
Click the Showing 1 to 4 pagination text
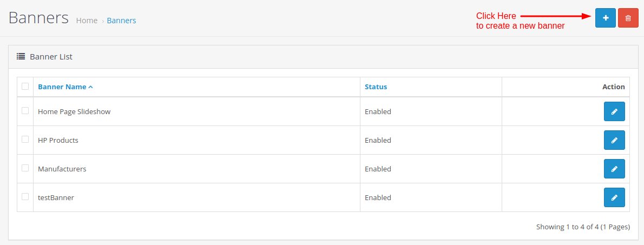(583, 227)
